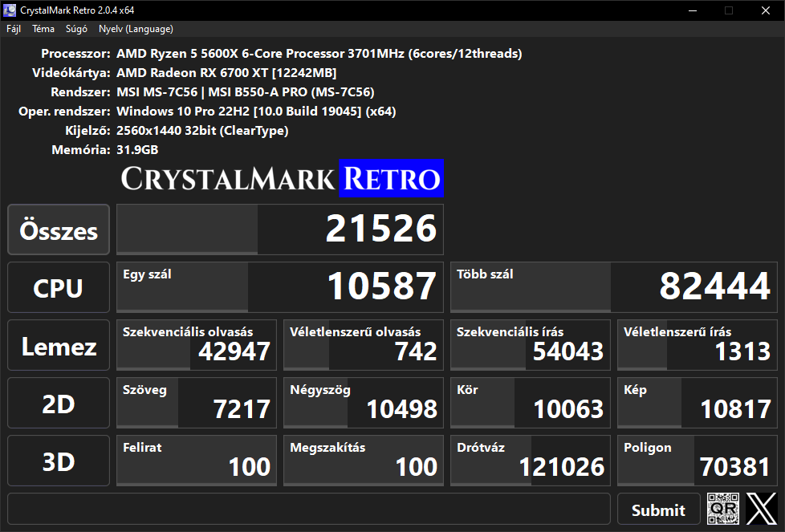Start the Lemez disk benchmark button

tap(59, 345)
